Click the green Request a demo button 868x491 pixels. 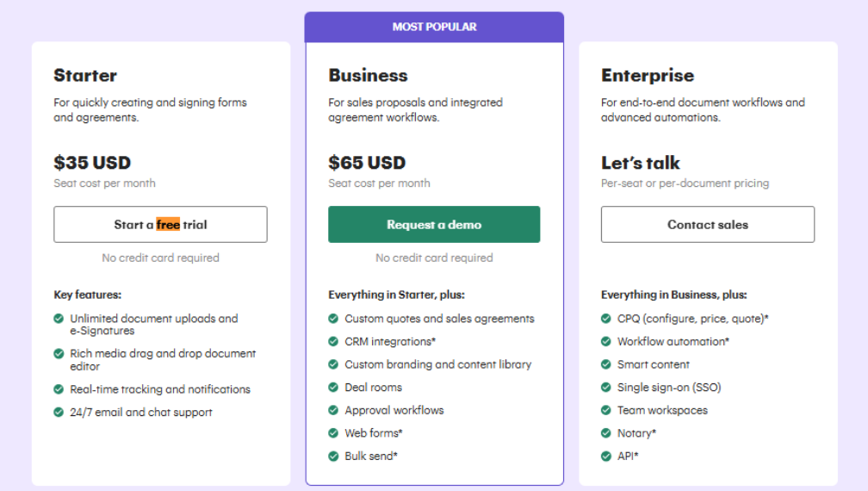pos(434,224)
